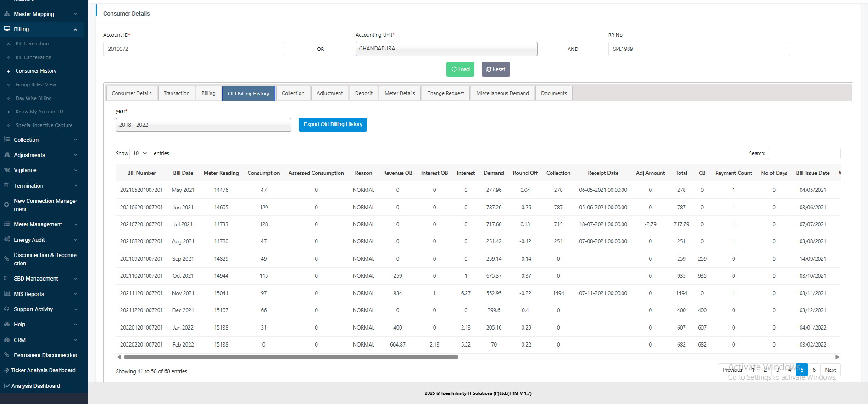Click the Master Mapping sidebar icon
868x404 pixels.
(x=7, y=14)
